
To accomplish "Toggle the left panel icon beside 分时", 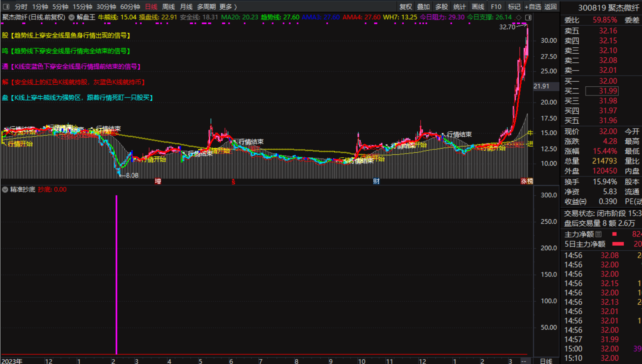I will coord(6,7).
